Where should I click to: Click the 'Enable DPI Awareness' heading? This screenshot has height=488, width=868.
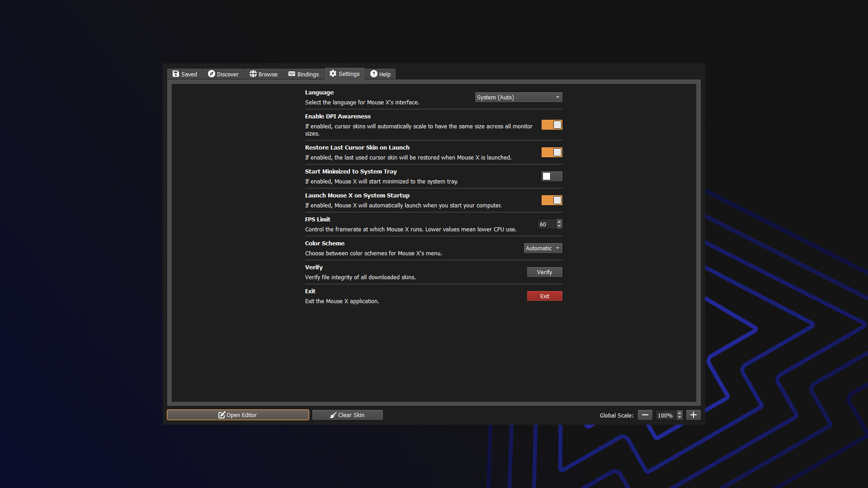pos(338,116)
